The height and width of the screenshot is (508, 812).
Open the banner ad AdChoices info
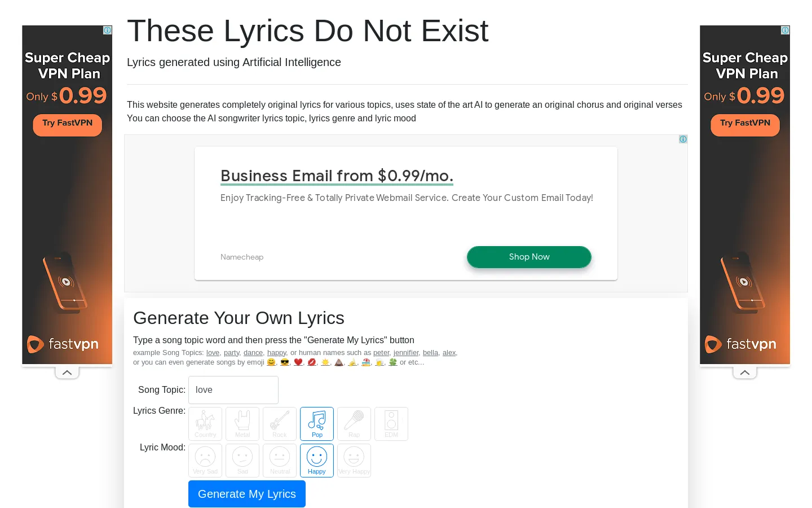click(683, 139)
